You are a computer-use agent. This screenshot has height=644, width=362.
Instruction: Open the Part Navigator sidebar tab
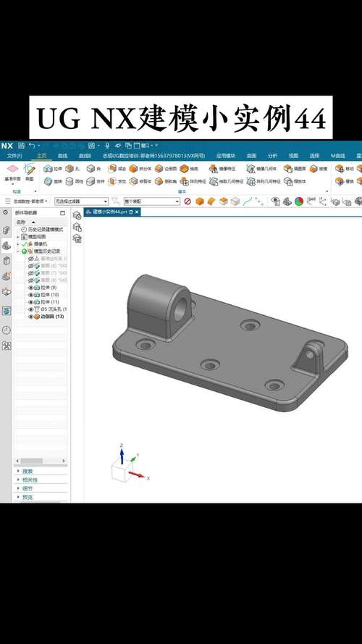[x=7, y=246]
